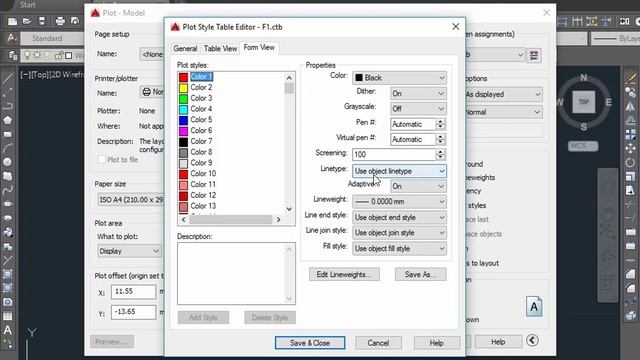
Task: Select the Move tool in modify toolbar
Action: 630,148
